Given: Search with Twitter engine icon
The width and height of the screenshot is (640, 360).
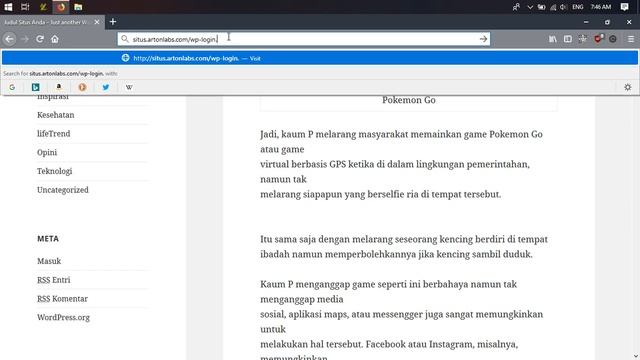Looking at the screenshot, I should 106,87.
